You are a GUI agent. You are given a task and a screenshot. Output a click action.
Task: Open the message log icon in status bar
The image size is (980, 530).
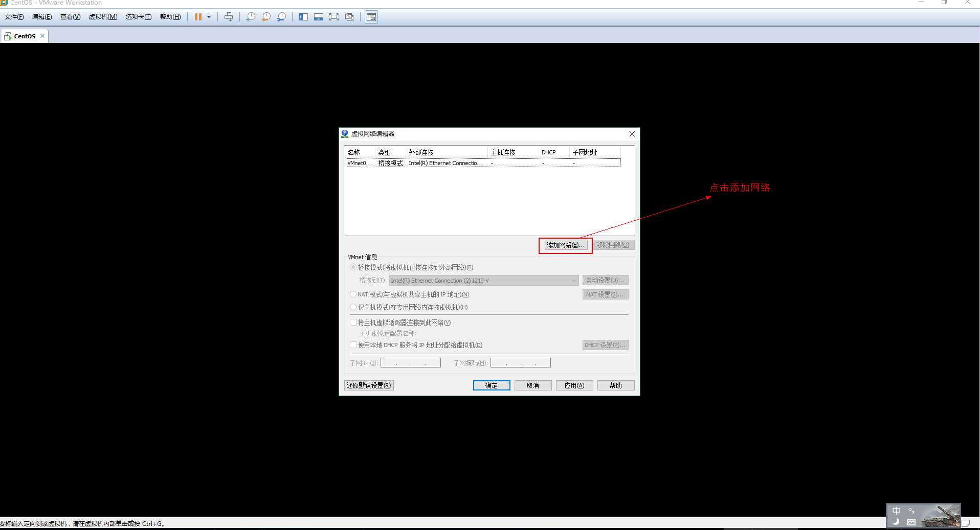click(966, 523)
